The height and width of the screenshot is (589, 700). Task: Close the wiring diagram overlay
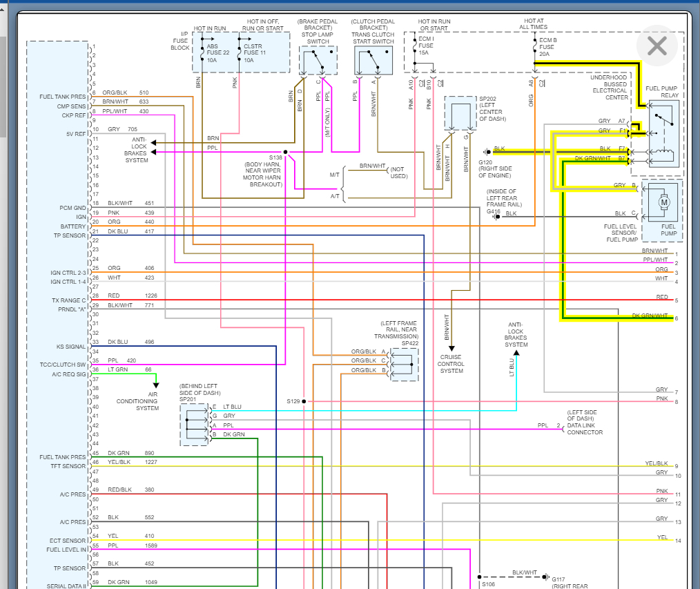click(657, 46)
